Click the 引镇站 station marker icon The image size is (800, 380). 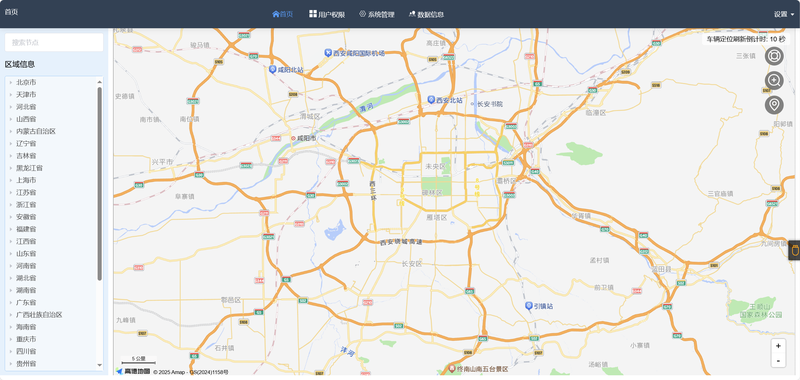pyautogui.click(x=529, y=306)
